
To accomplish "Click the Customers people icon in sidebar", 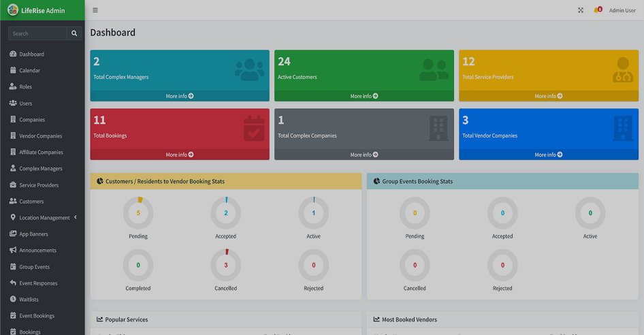I will pyautogui.click(x=13, y=202).
